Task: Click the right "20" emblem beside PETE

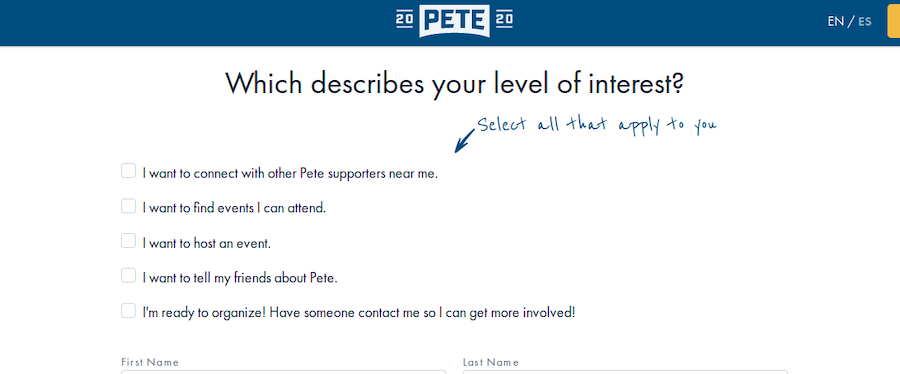Action: point(504,20)
